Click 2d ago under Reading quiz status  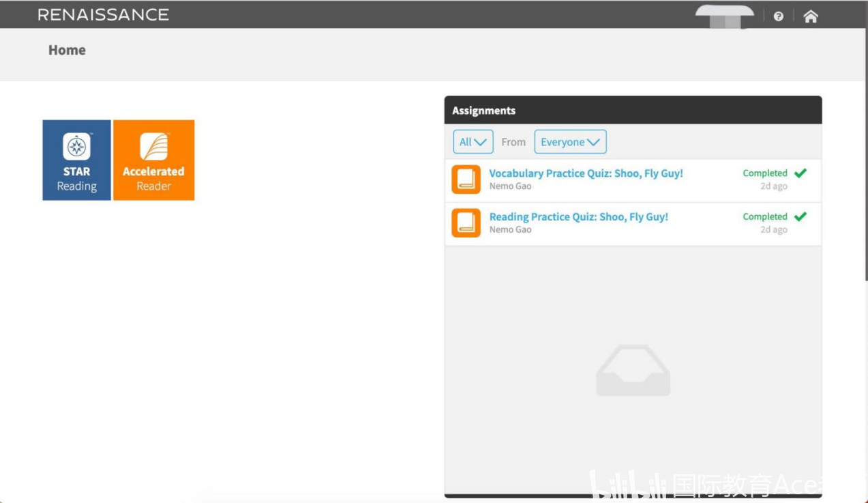[774, 229]
